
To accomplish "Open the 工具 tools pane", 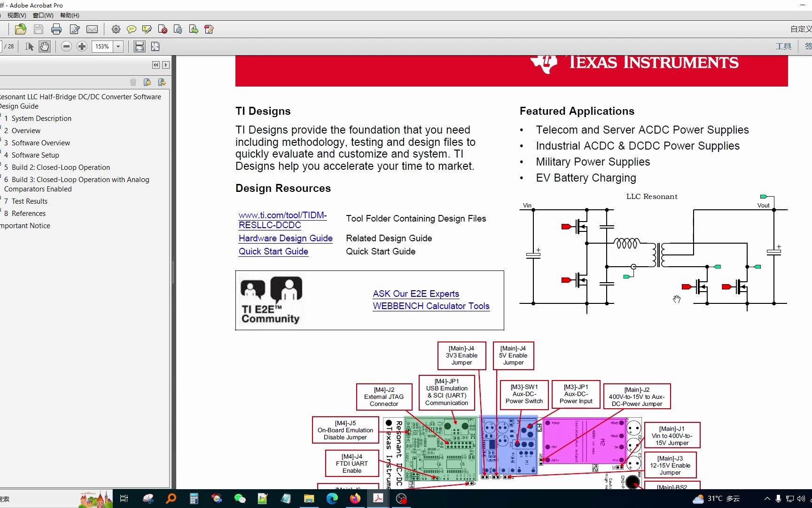I will 783,46.
